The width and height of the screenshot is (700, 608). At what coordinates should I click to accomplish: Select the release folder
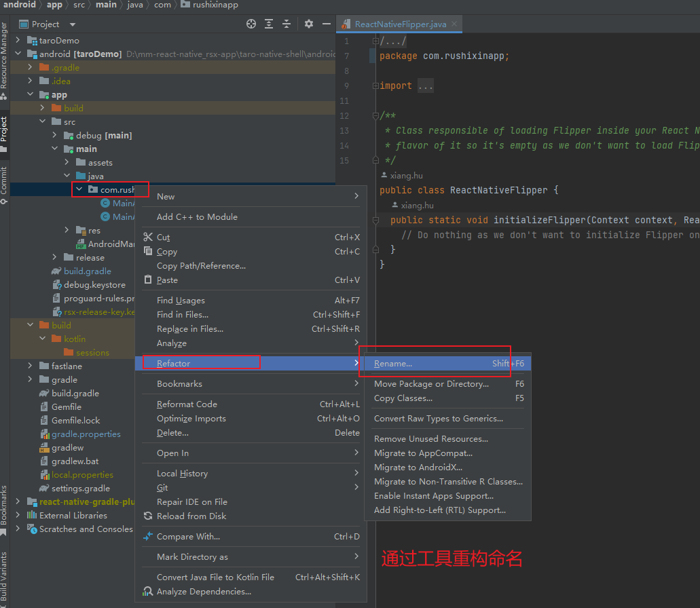(90, 257)
